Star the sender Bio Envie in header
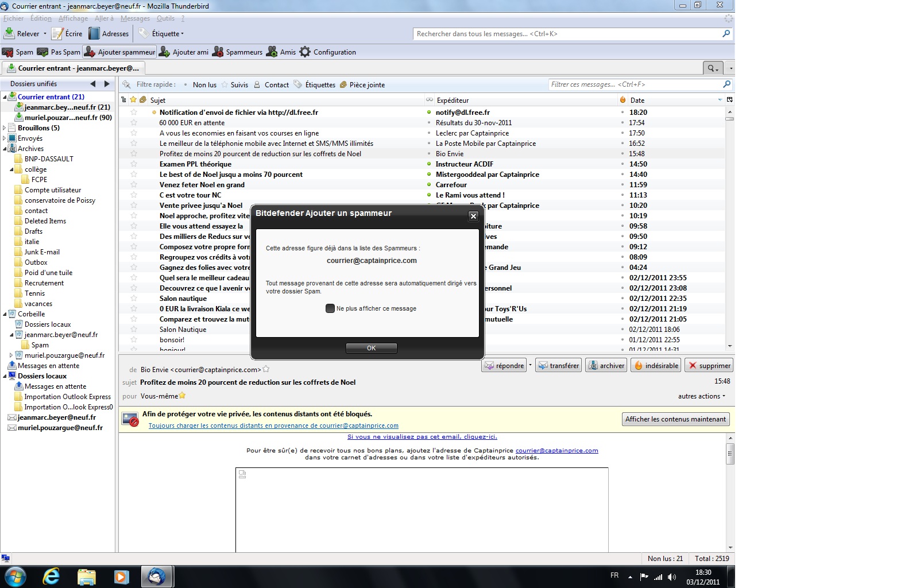 click(266, 369)
